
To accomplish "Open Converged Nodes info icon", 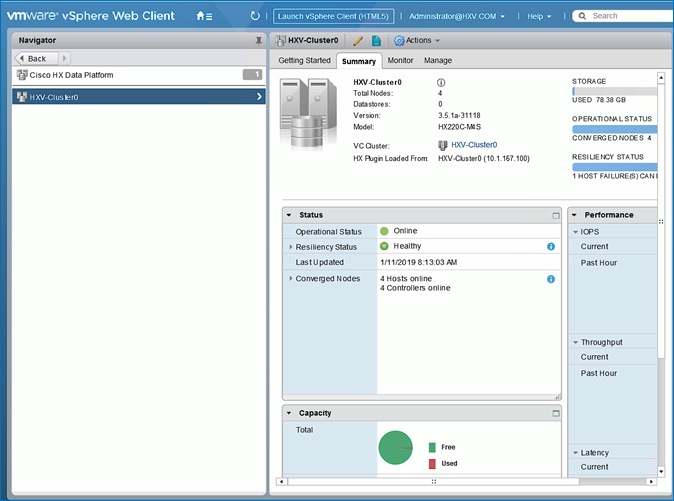I will pyautogui.click(x=551, y=279).
